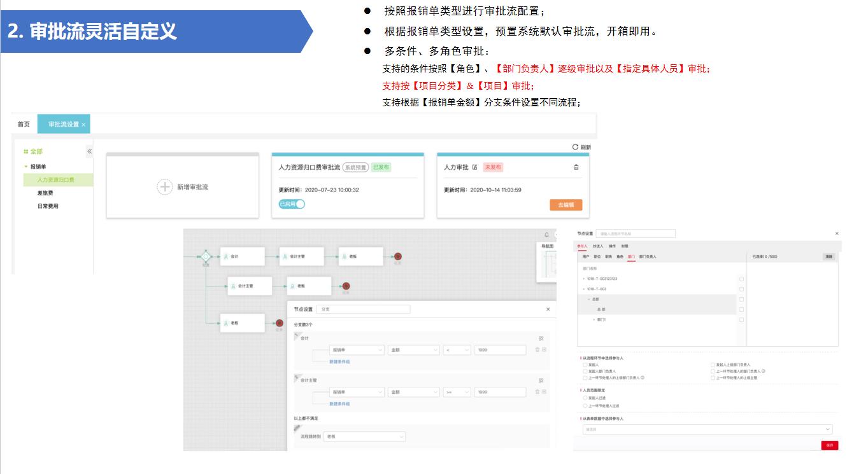Image resolution: width=868 pixels, height=474 pixels.
Task: Click the 全部 grid icon in the sidebar
Action: click(26, 151)
